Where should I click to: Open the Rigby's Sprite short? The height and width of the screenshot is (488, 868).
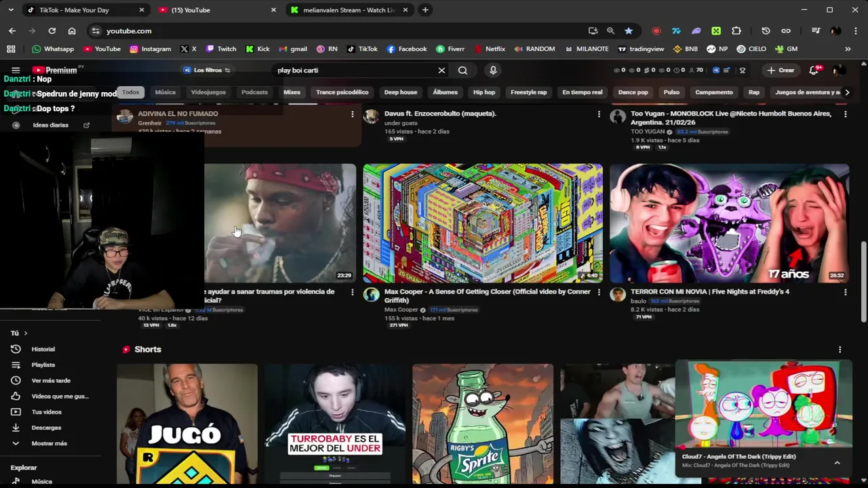click(483, 424)
